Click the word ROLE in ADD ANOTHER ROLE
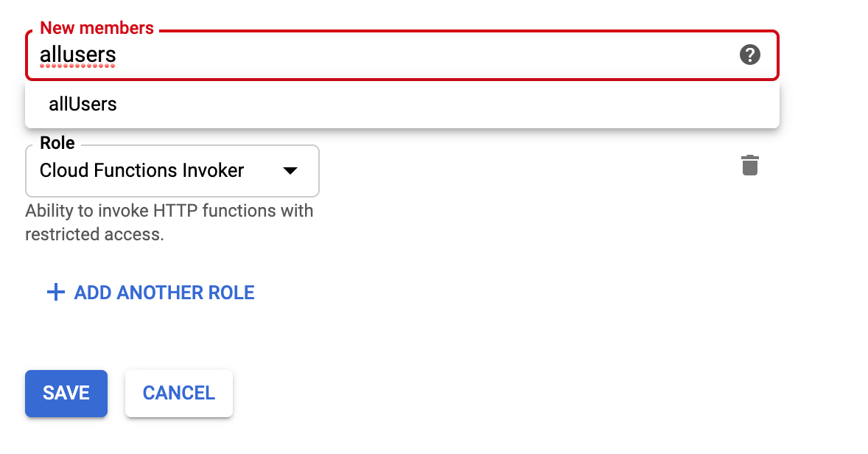 230,293
